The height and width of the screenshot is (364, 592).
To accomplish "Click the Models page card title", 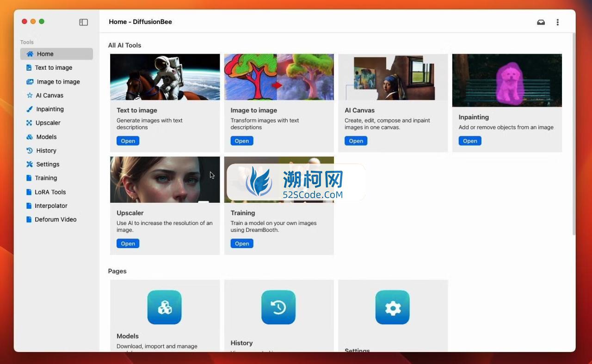I will pyautogui.click(x=128, y=336).
